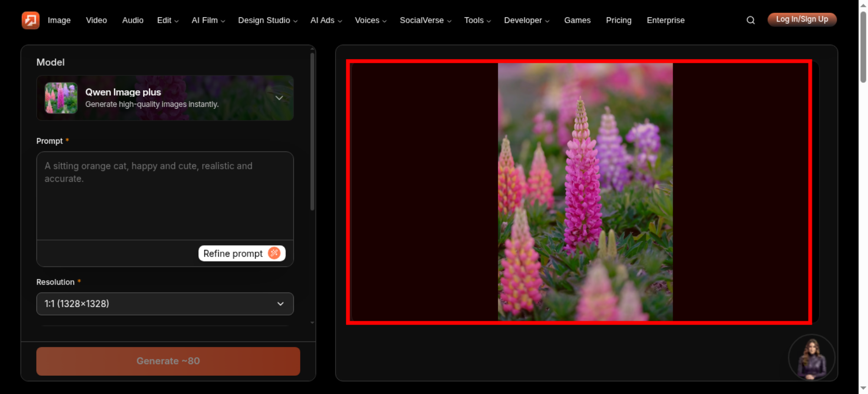Open the Enterprise page
Screen dimensions: 868x394
(666, 20)
